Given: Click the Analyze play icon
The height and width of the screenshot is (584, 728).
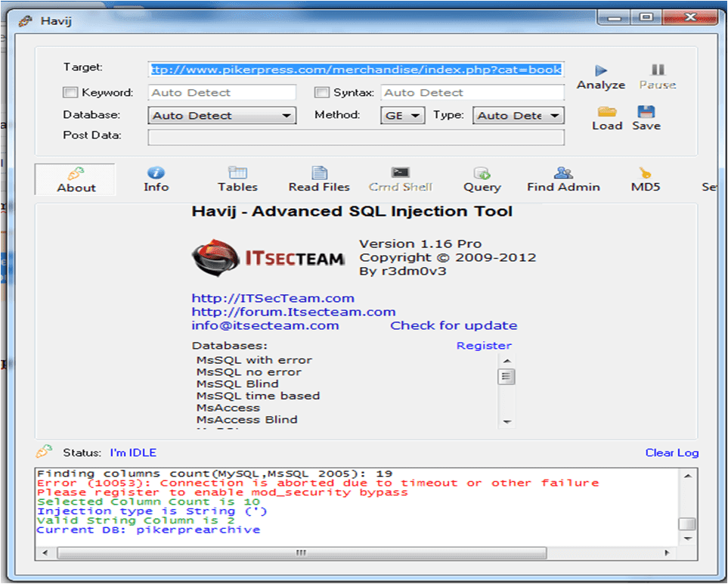Looking at the screenshot, I should (601, 70).
